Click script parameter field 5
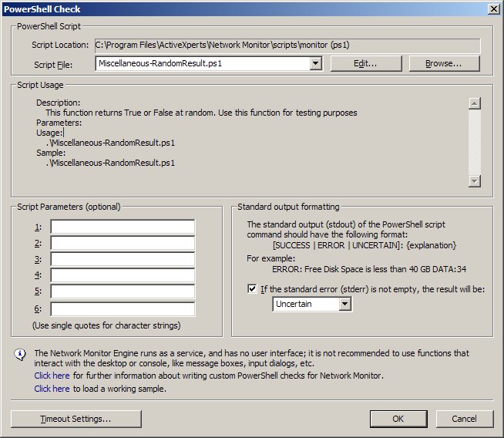 123,291
